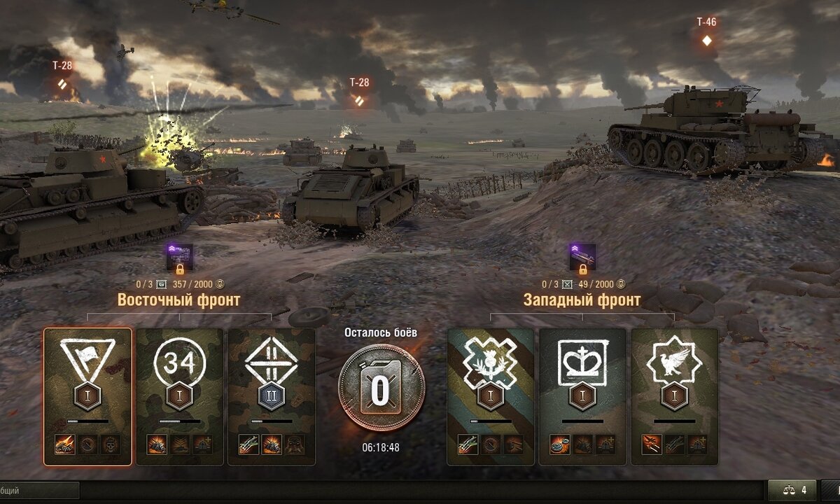The image size is (840, 504).
Task: Click airstrike ability icon on eagle card
Action: (x=652, y=444)
